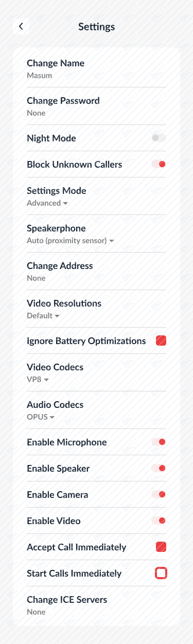This screenshot has width=193, height=644.
Task: Turn off Enable Microphone switch
Action: click(159, 442)
